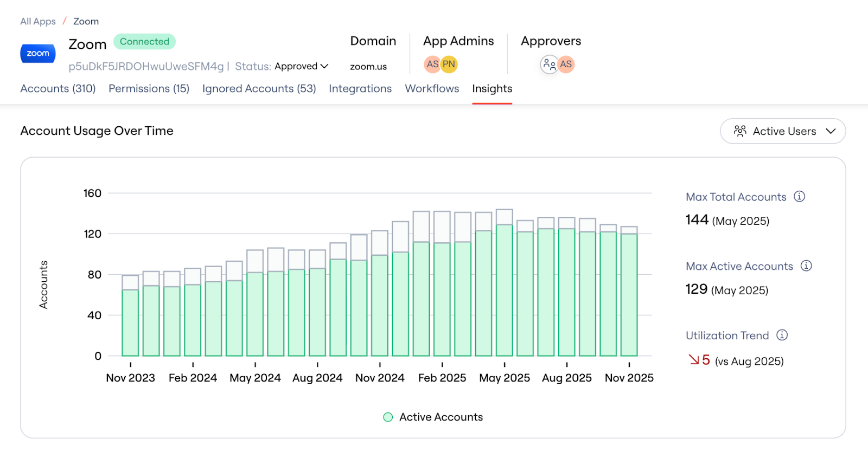Navigate to All Apps breadcrumb
The height and width of the screenshot is (465, 868).
click(38, 21)
